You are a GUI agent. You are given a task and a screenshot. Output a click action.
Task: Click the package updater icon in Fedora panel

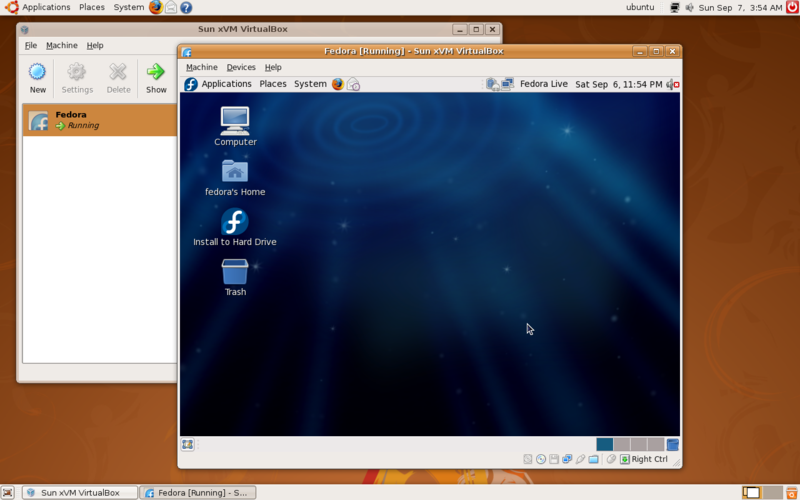(x=492, y=84)
